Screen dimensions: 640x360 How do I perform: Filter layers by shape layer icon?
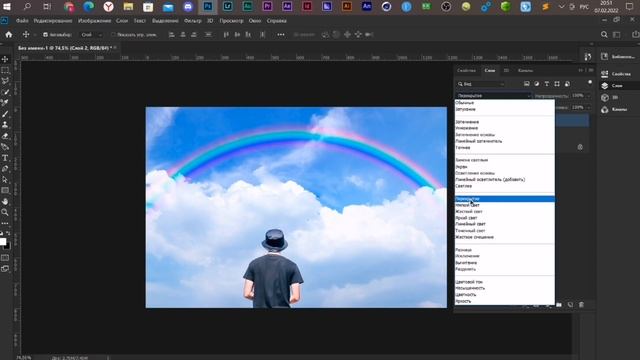pyautogui.click(x=557, y=84)
